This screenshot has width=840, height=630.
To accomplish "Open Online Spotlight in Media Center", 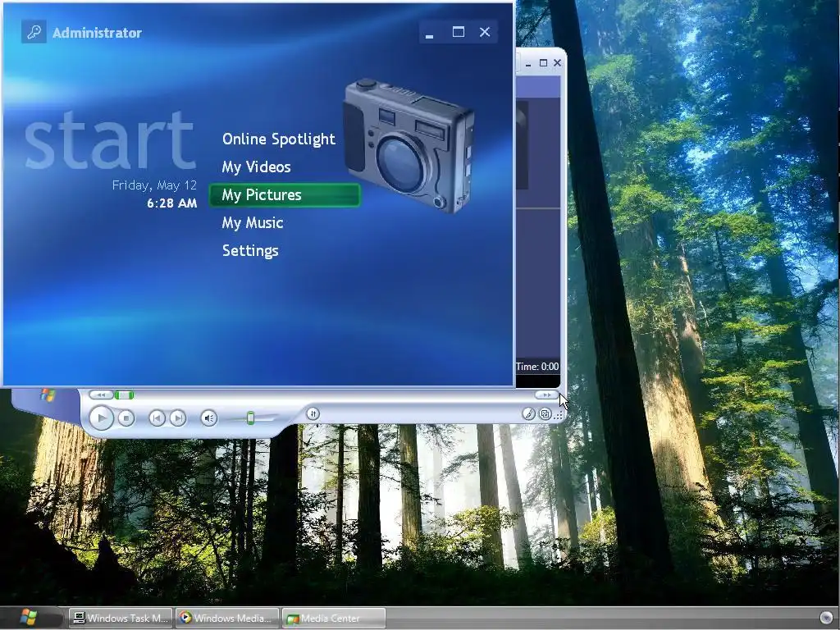I will point(279,139).
